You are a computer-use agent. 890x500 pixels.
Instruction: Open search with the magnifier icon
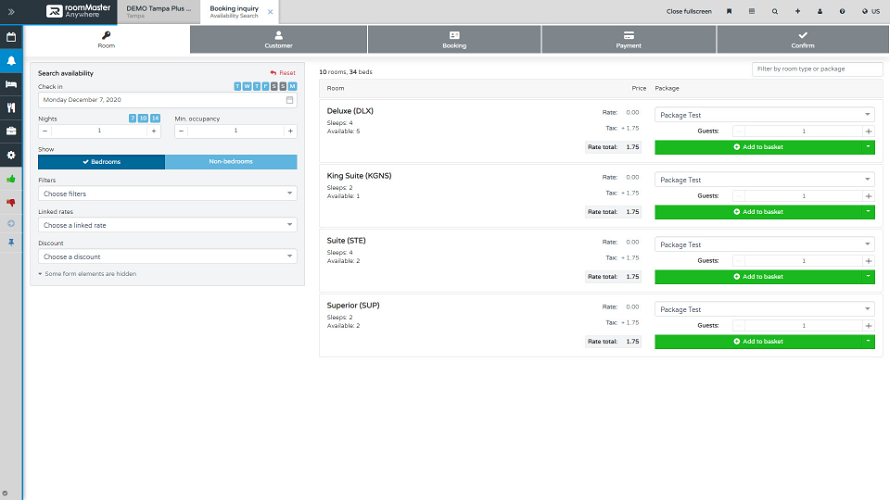774,11
